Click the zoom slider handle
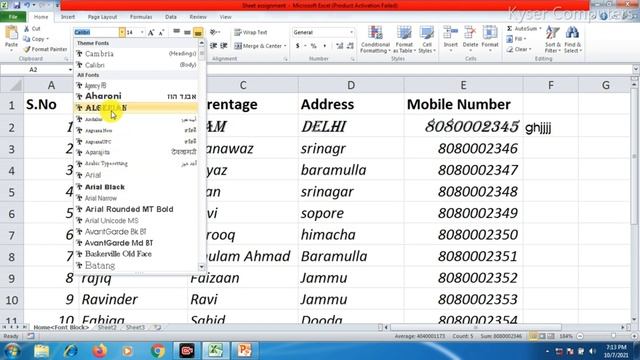Screen dimensions: 640x360 pos(613,336)
